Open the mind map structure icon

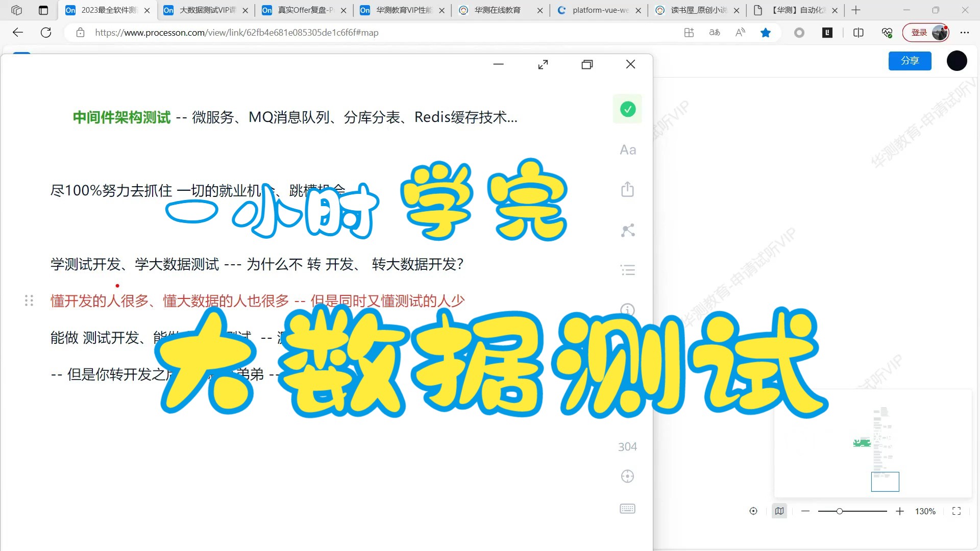(628, 230)
